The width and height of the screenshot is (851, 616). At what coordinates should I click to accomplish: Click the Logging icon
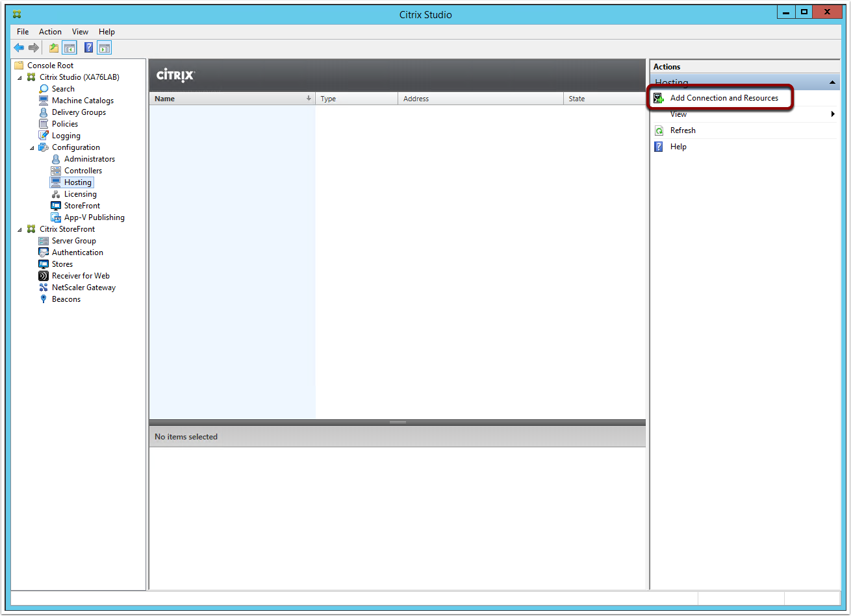(44, 136)
